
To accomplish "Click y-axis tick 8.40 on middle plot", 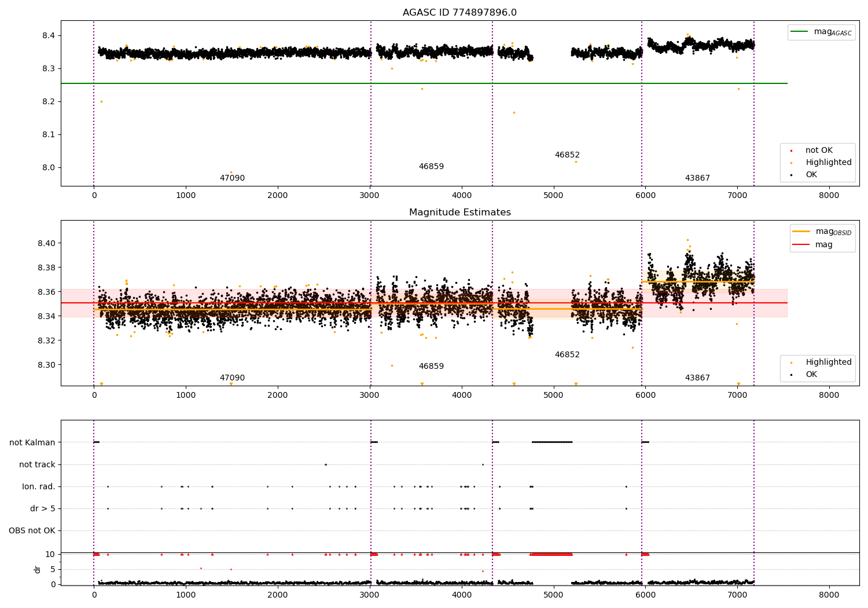I will [x=46, y=243].
